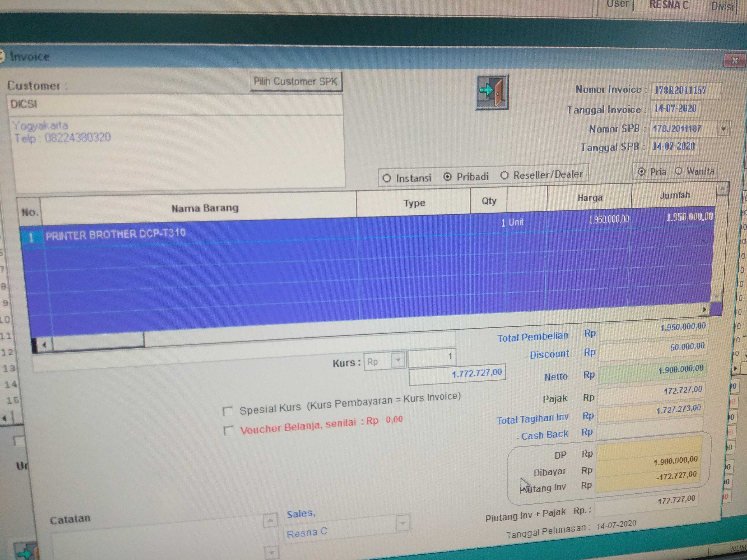Image resolution: width=747 pixels, height=560 pixels.
Task: Open the Sales name dropdown
Action: 403,523
